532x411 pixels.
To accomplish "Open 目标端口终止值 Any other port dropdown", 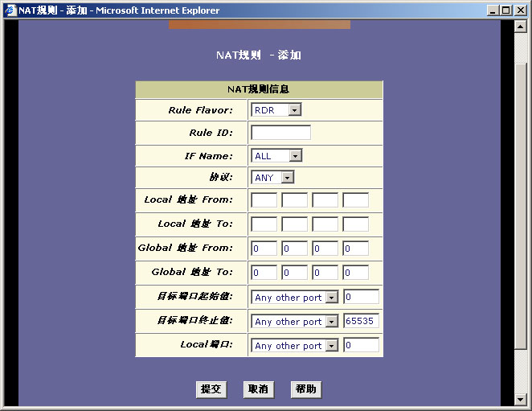I will tap(295, 322).
